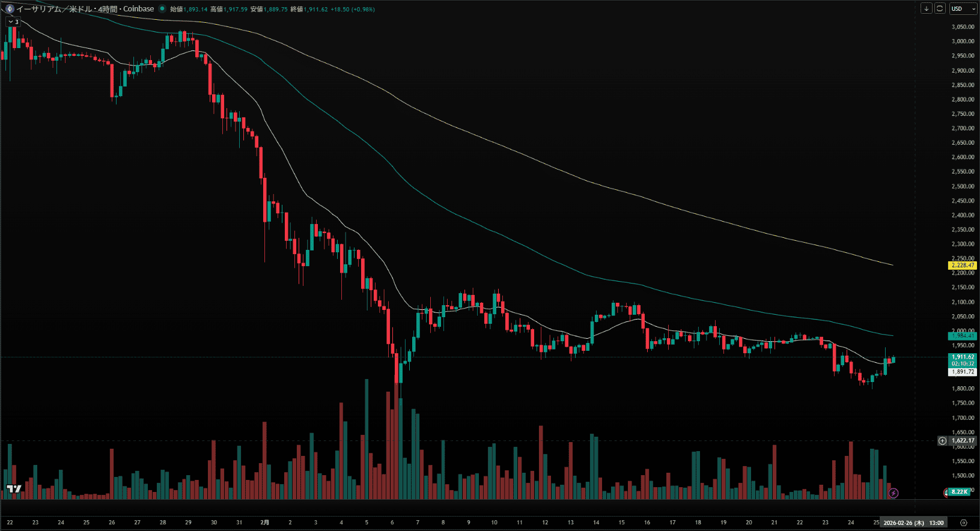Click the Ethereum symbol logo icon
This screenshot has height=531, width=980.
coord(9,9)
